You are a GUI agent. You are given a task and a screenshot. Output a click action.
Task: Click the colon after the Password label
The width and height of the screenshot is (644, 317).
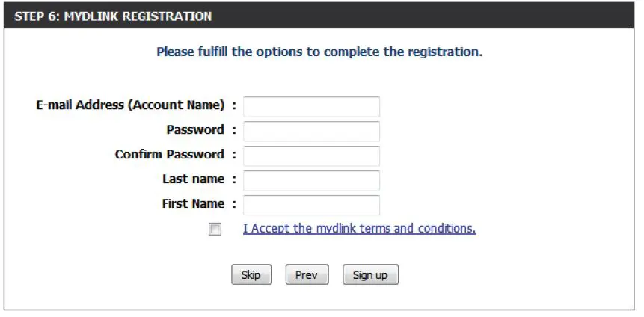pyautogui.click(x=234, y=130)
